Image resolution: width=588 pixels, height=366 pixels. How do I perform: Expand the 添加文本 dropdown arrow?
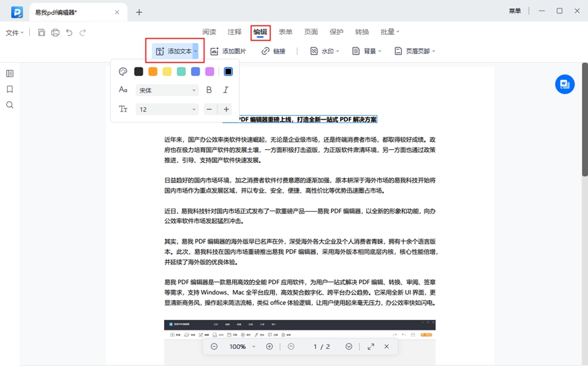[195, 51]
